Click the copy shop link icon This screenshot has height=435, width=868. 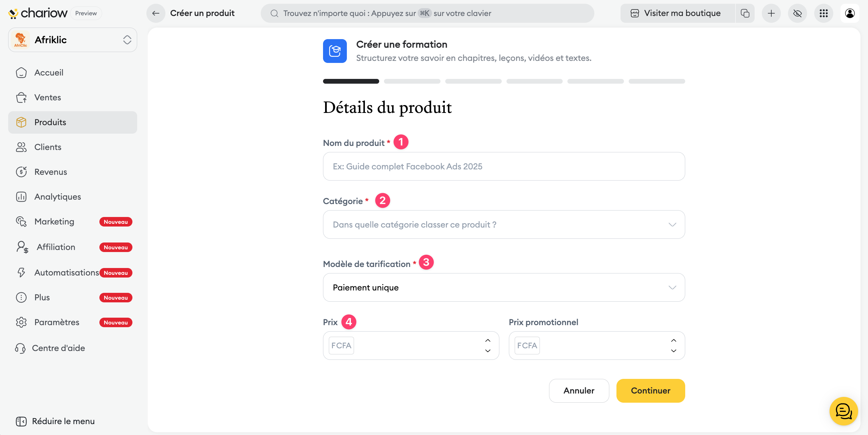(x=745, y=13)
